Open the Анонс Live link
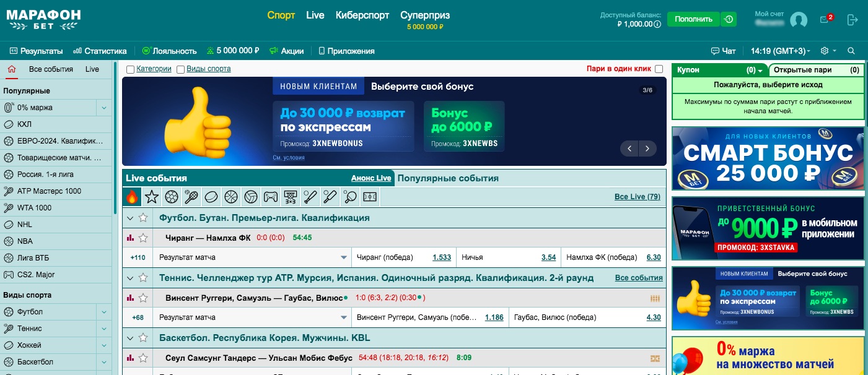Screen dimensions: 868x375 tap(371, 178)
